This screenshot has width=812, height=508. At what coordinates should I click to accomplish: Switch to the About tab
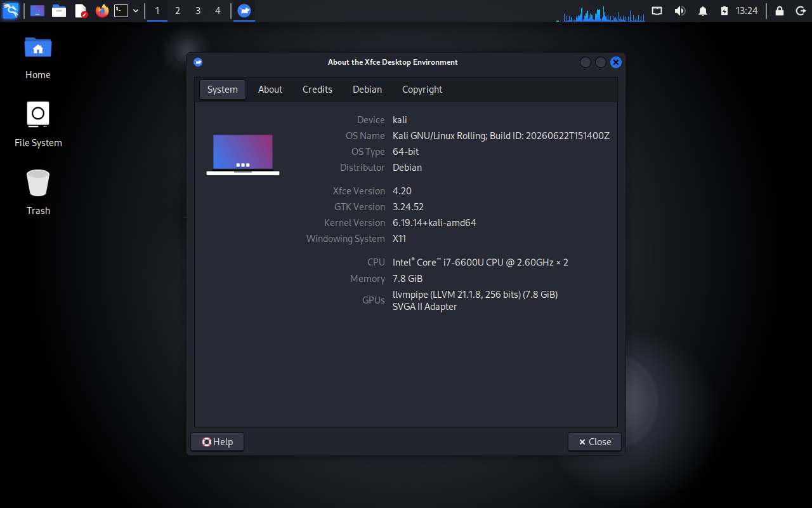tap(270, 90)
